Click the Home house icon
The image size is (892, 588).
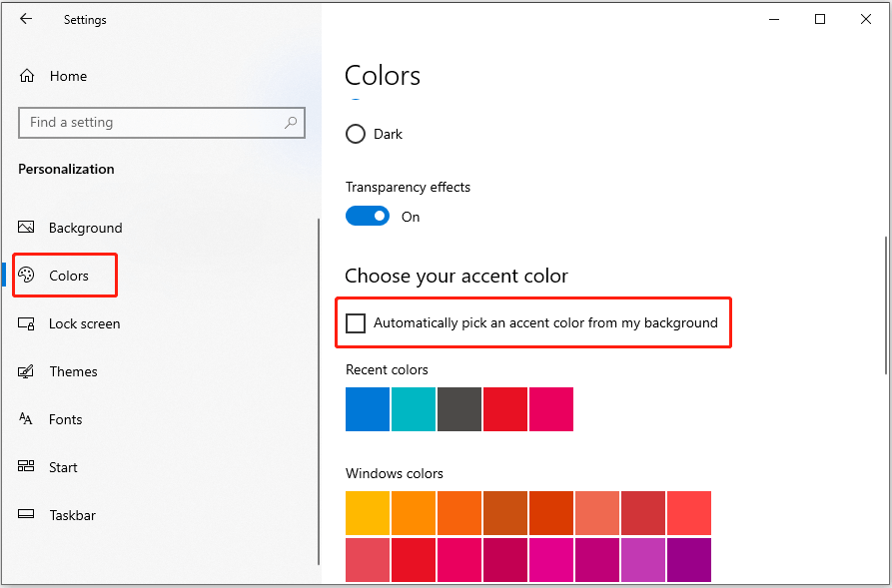coord(27,76)
